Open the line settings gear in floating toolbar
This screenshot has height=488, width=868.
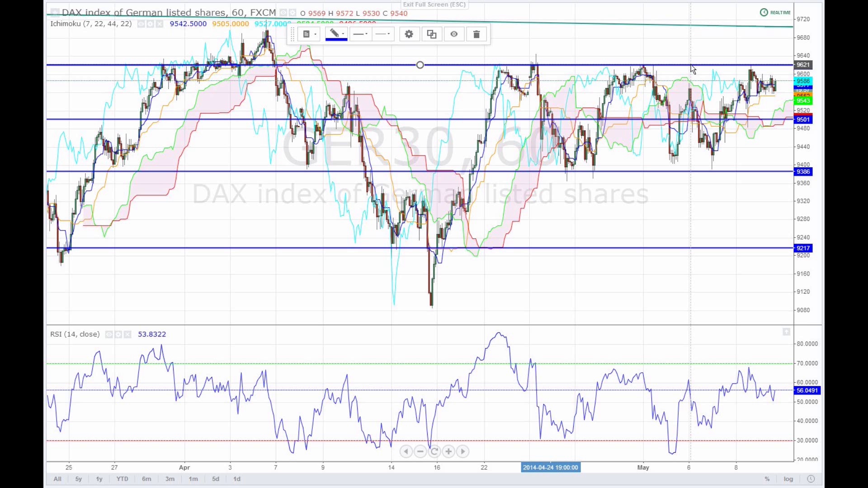click(409, 34)
